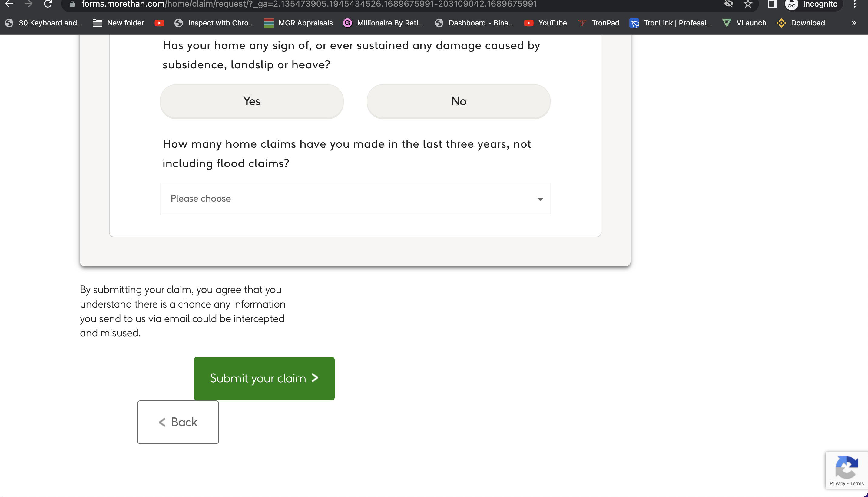Viewport: 868px width, 497px height.
Task: Expand the hidden bookmarks overflow chevron
Action: pyautogui.click(x=854, y=23)
